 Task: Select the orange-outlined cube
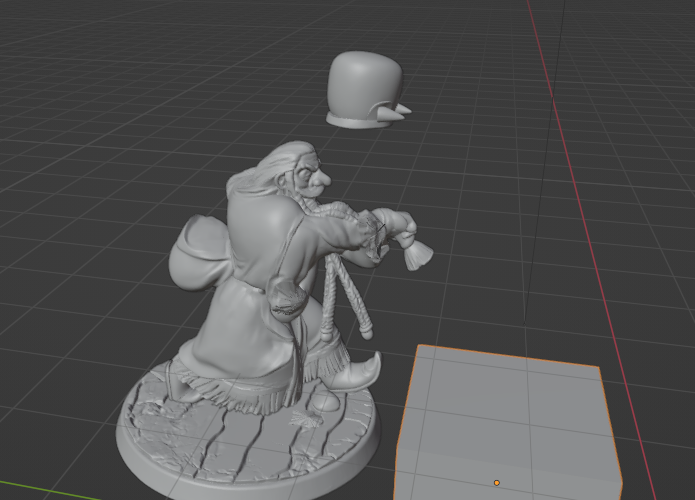(x=508, y=424)
